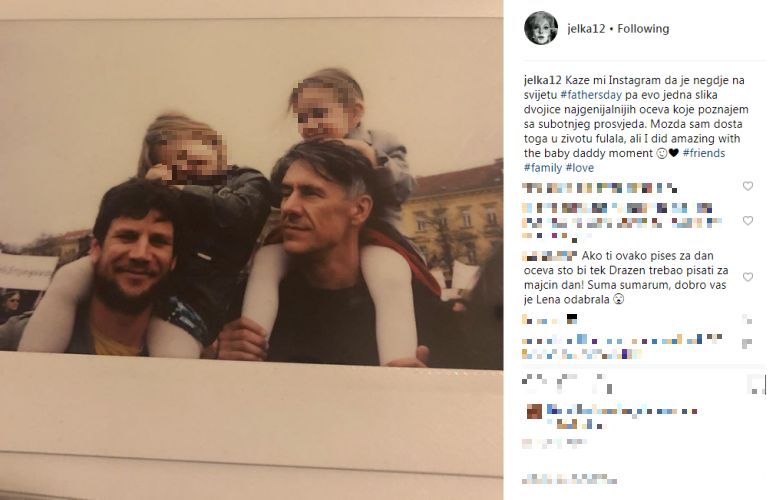The width and height of the screenshot is (770, 500).
Task: Open the #friends hashtag
Action: point(704,153)
